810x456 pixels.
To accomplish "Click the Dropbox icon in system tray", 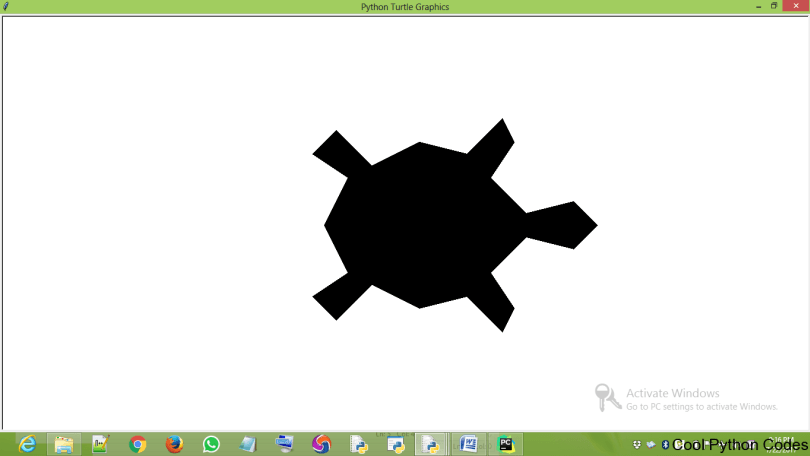I will tap(637, 445).
